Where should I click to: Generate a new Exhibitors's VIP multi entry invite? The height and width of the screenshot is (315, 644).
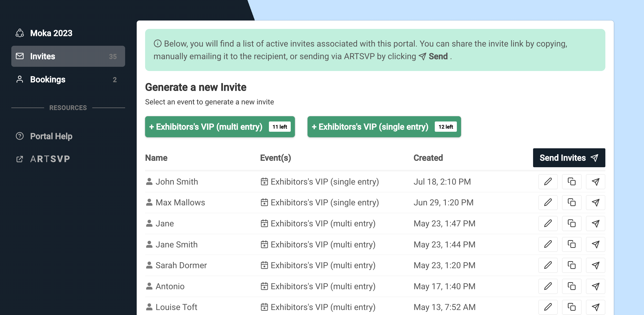click(x=220, y=127)
